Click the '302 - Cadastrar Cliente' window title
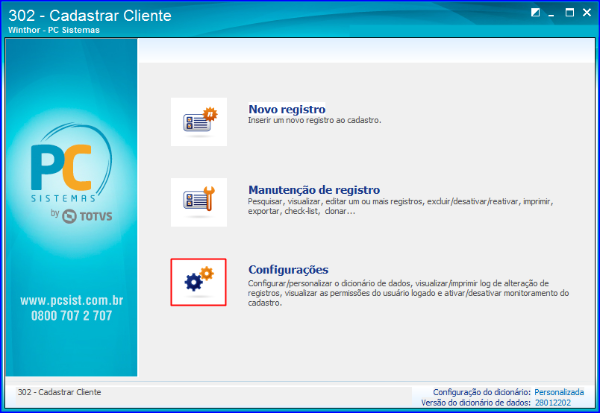The height and width of the screenshot is (413, 601). coord(90,16)
